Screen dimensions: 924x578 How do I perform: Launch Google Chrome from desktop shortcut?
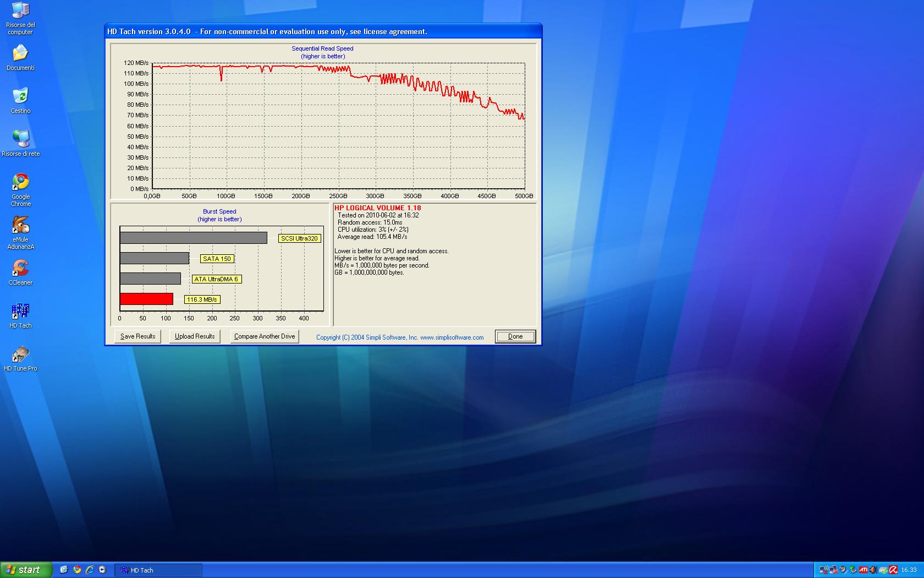click(x=20, y=190)
